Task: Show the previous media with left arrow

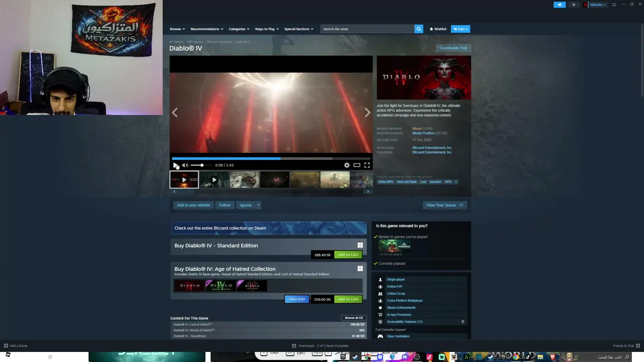Action: coord(175,113)
